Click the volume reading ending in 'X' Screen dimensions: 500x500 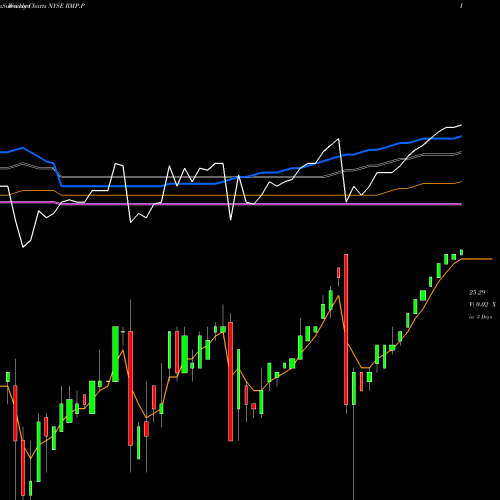(482, 305)
